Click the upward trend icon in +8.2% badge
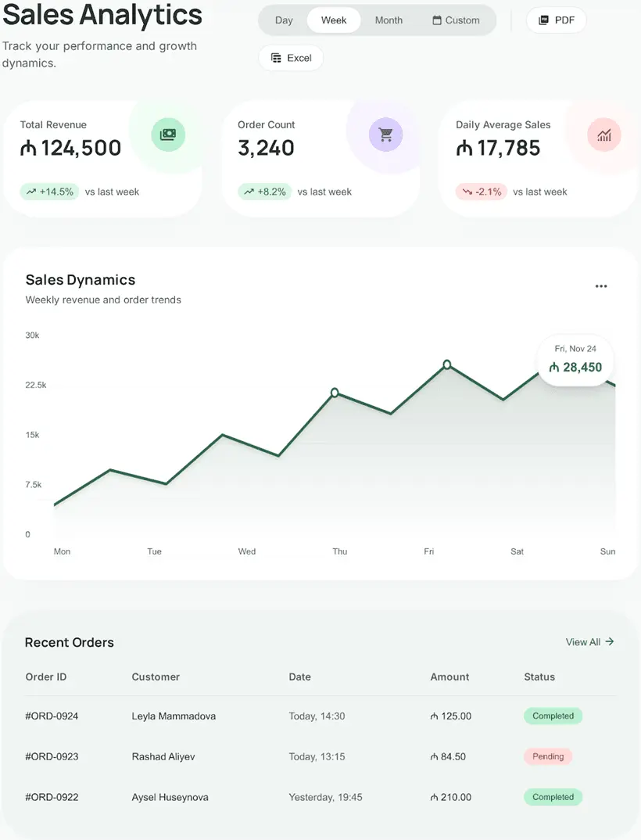Screen dimensions: 641x840 coord(249,192)
